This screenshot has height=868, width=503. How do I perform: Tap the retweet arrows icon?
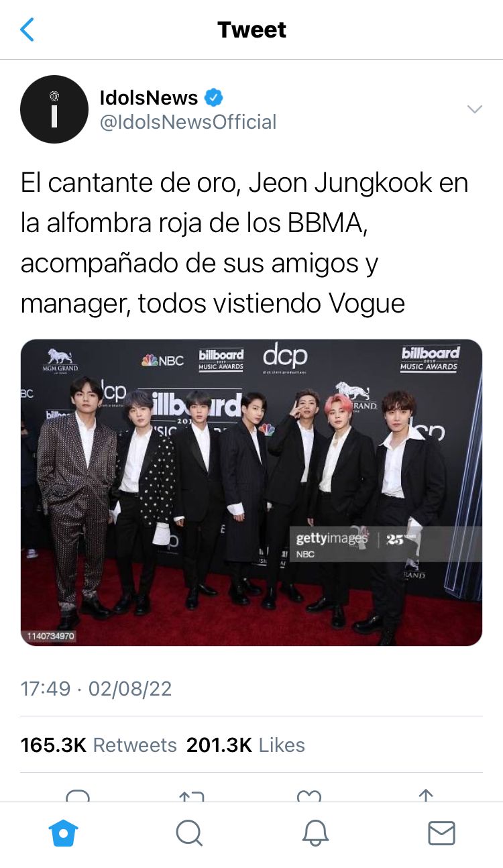click(192, 796)
